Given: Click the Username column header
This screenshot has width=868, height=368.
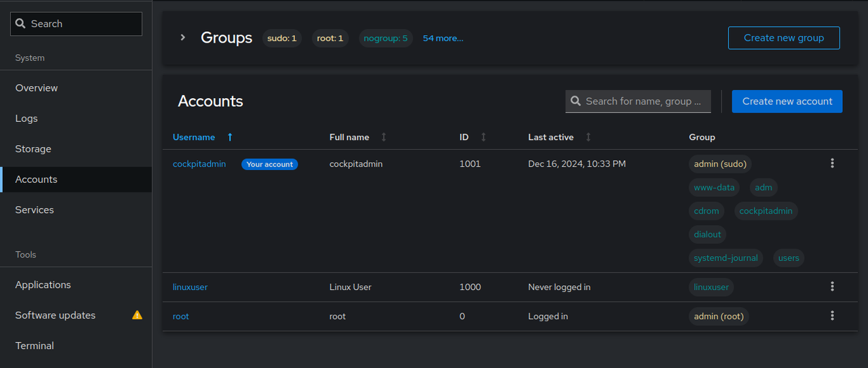Looking at the screenshot, I should [194, 137].
